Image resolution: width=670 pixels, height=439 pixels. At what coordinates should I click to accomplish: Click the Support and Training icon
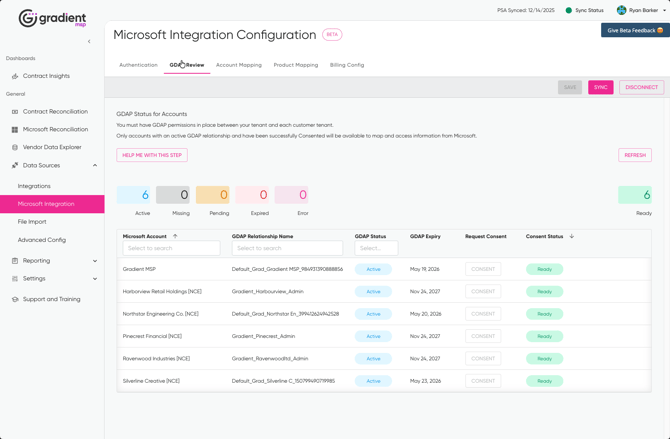click(x=15, y=299)
